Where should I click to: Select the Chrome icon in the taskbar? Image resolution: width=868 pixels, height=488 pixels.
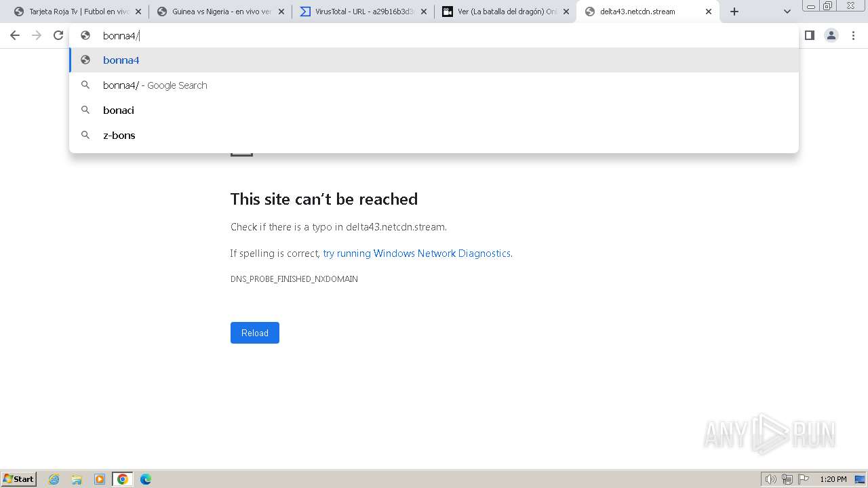tap(123, 479)
